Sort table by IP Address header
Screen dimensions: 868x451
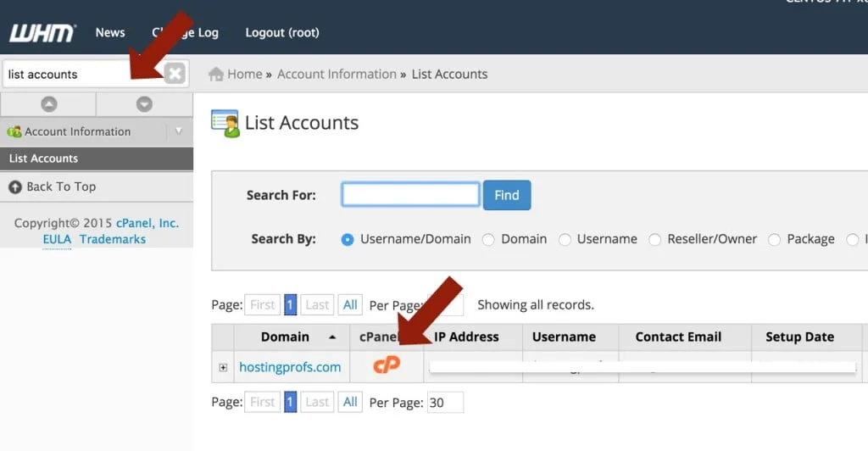[466, 337]
